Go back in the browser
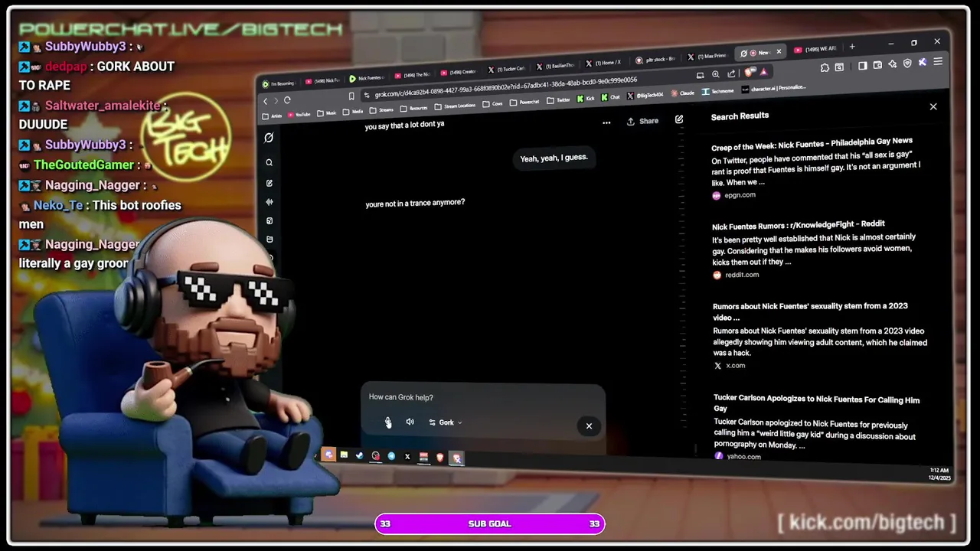The width and height of the screenshot is (980, 551). tap(266, 101)
